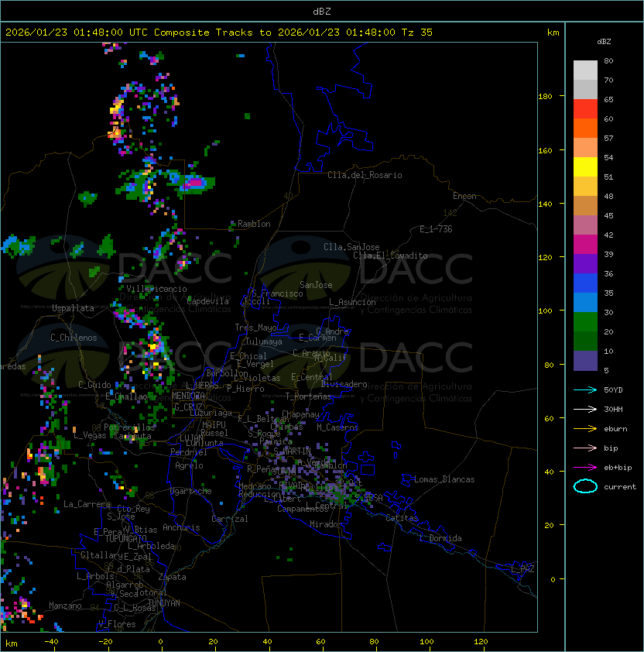
Task: Select the Tulumaya label
Action: point(264,341)
